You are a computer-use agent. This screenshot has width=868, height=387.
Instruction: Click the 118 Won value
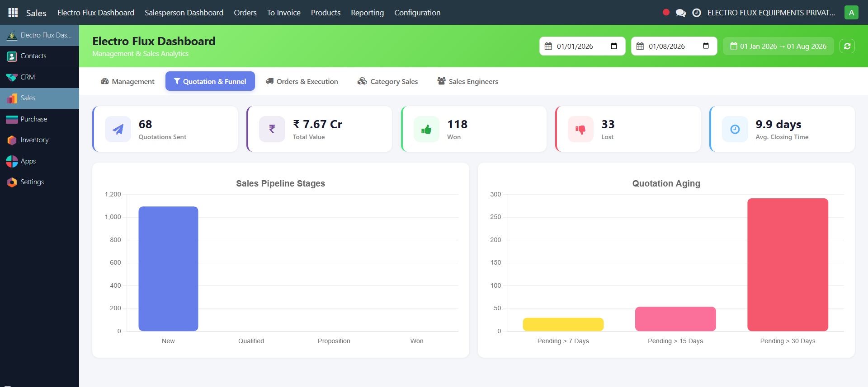point(457,124)
